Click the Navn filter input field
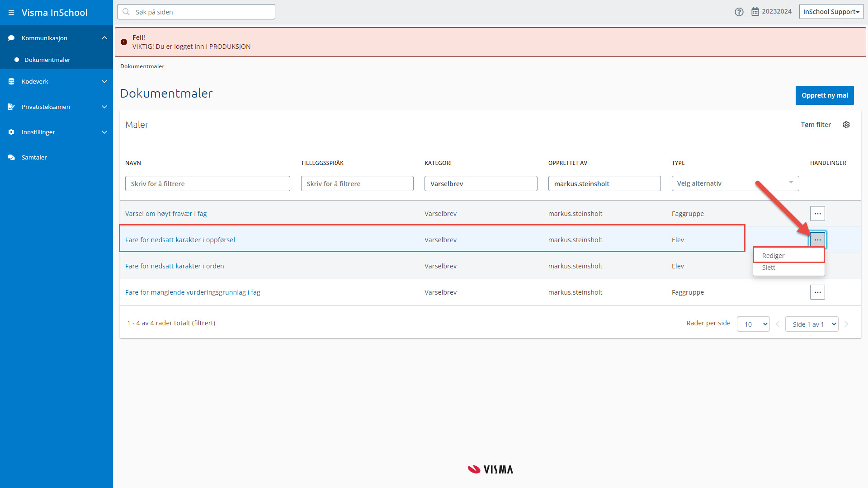The width and height of the screenshot is (868, 488). 208,184
